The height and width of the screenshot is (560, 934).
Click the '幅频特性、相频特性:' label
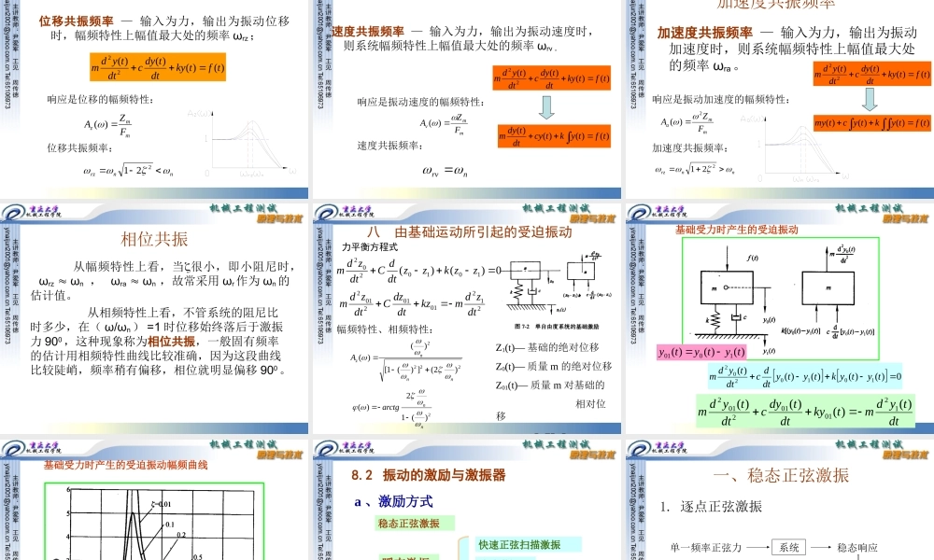pos(384,329)
